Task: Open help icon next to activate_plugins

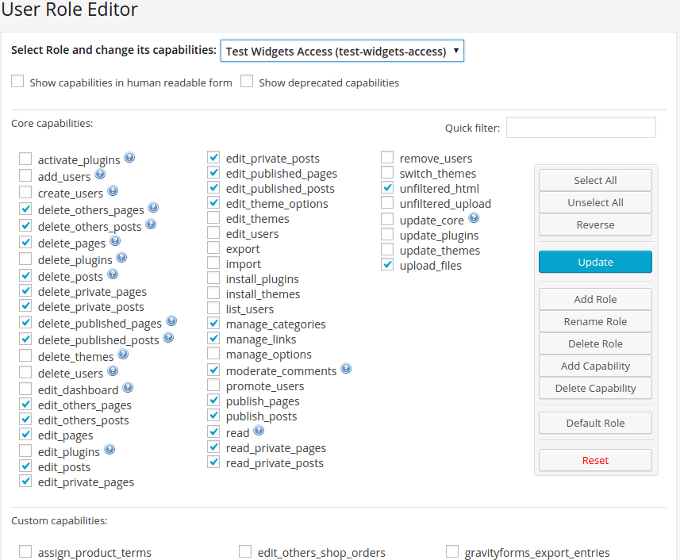Action: pos(129,157)
